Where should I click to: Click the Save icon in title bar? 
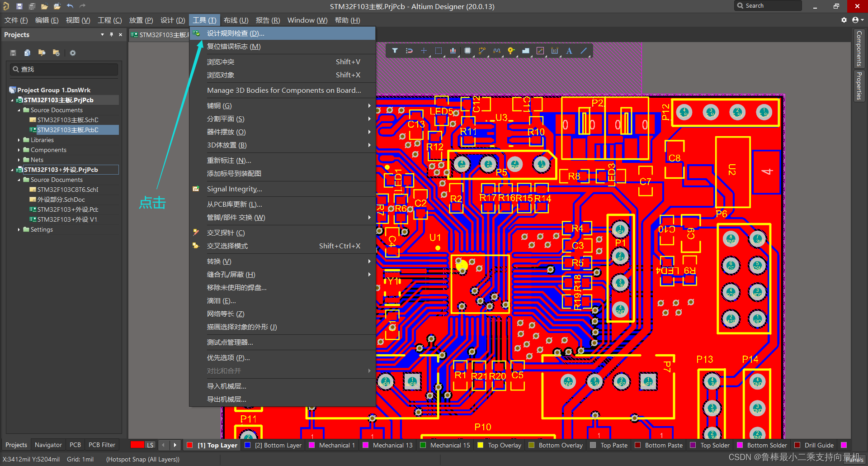point(19,6)
